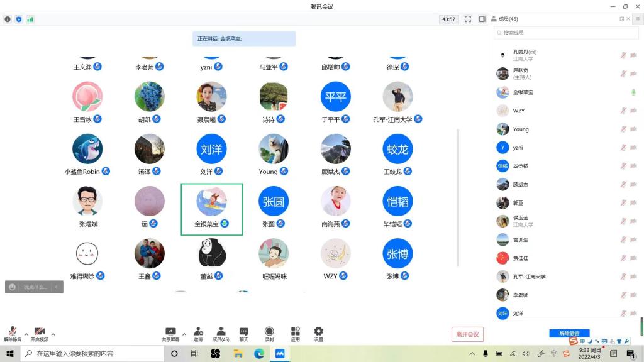
Task: Open the members panel hamburger menu
Action: (637, 19)
